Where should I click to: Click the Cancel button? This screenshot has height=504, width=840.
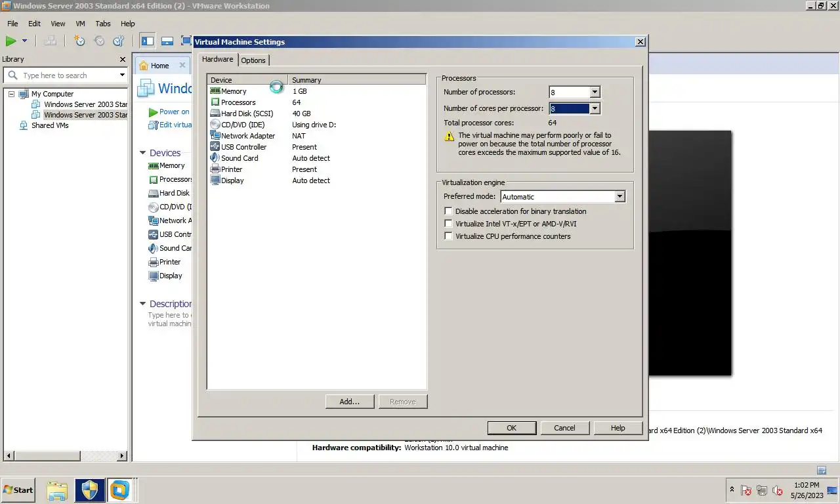pos(564,428)
